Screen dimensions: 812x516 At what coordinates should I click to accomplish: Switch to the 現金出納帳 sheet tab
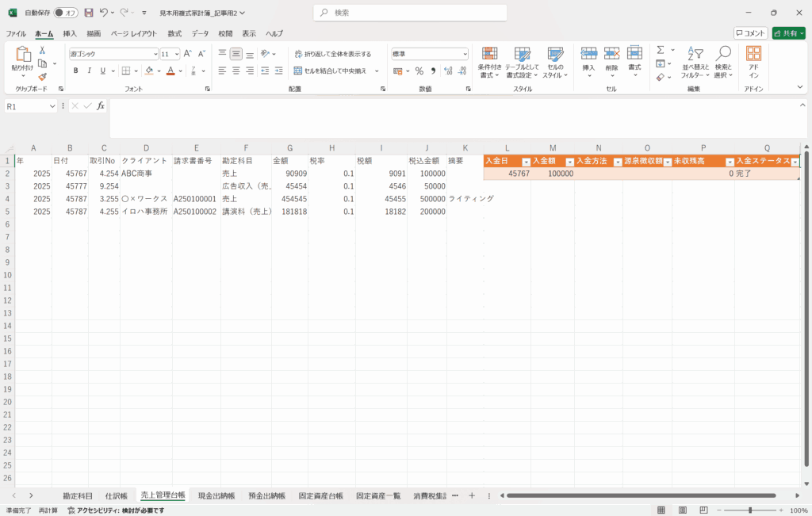216,496
